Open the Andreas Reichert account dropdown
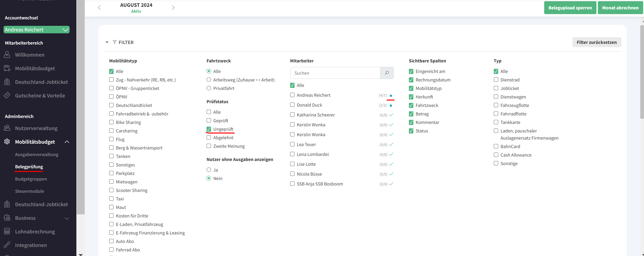The width and height of the screenshot is (644, 256). [36, 30]
